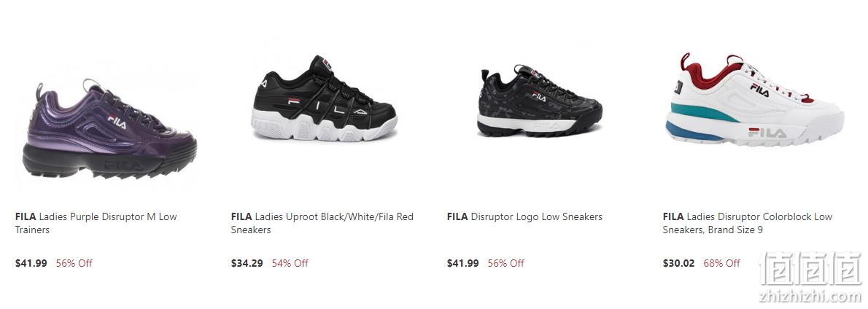Screen dimensions: 868x309
Task: Open FILA Ladies Uproot Black/White/Fila Red Sneakers
Action: click(x=322, y=223)
